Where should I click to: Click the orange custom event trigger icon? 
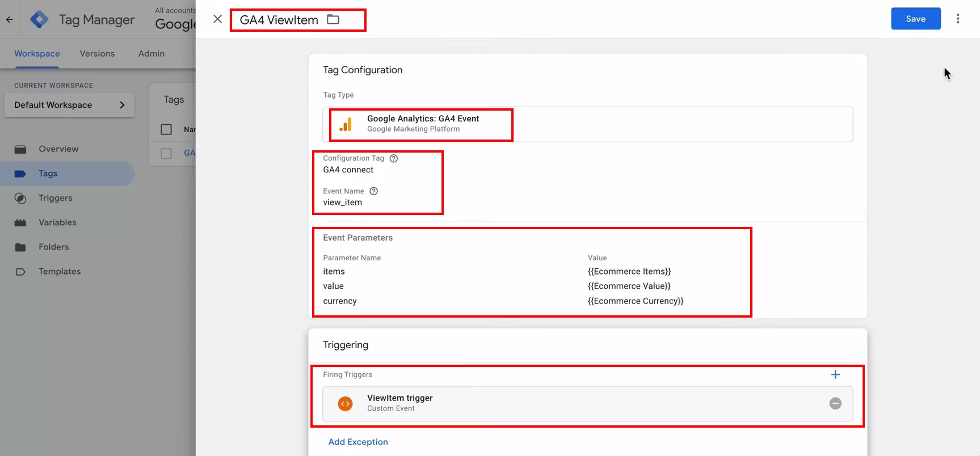tap(345, 403)
